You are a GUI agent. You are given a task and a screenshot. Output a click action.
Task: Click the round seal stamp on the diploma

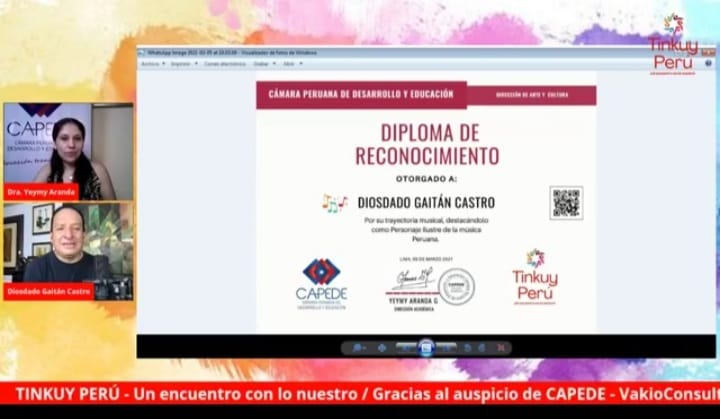tap(456, 287)
